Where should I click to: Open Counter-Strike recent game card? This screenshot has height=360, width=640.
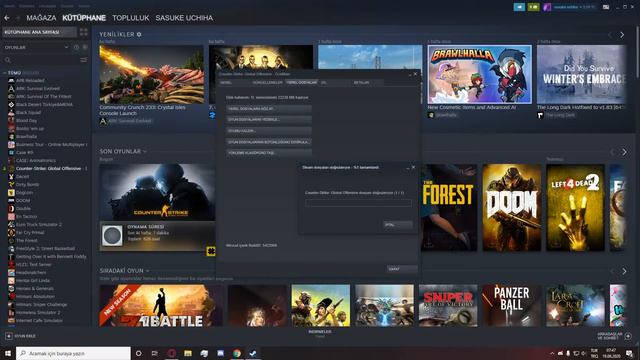(x=158, y=193)
